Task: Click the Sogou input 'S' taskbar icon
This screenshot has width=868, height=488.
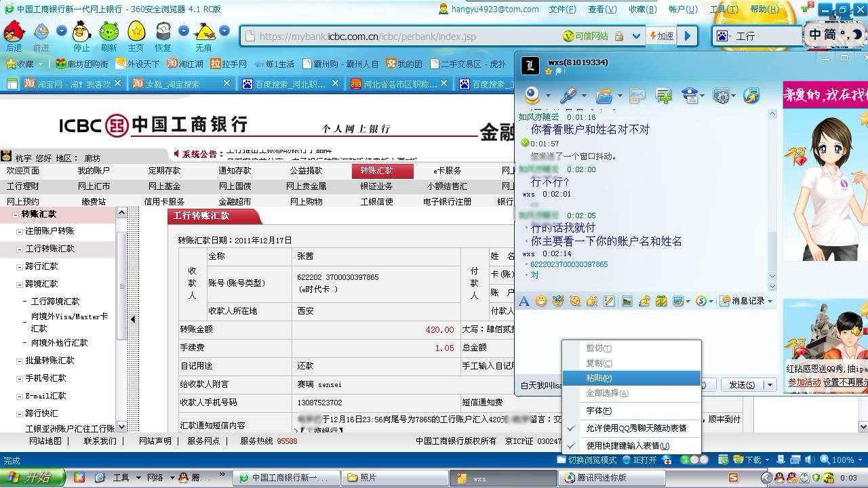Action: [x=734, y=478]
